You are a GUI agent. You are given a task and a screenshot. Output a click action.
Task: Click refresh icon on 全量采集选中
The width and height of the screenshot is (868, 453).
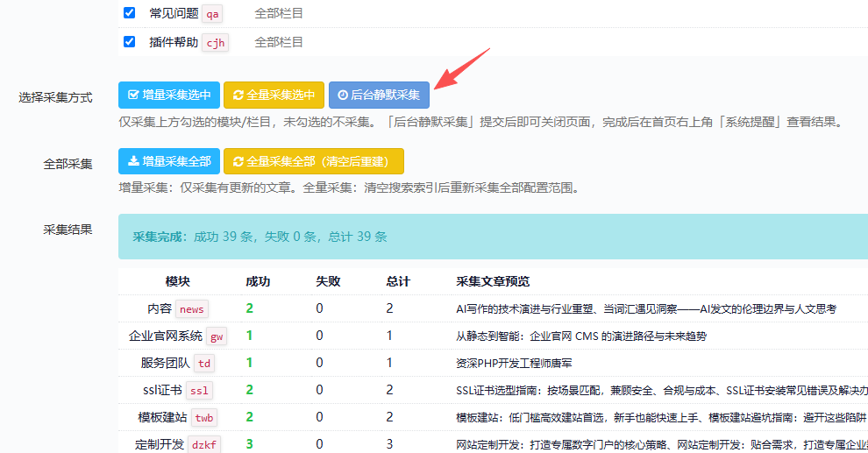(238, 96)
